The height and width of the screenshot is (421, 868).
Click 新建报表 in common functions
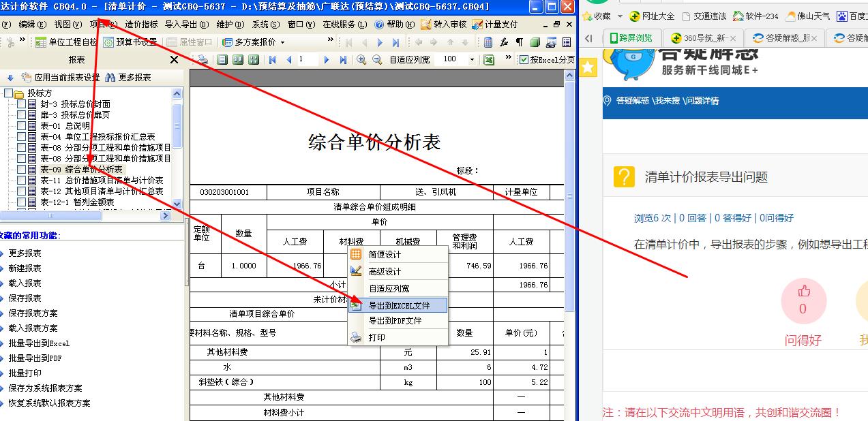click(x=25, y=268)
